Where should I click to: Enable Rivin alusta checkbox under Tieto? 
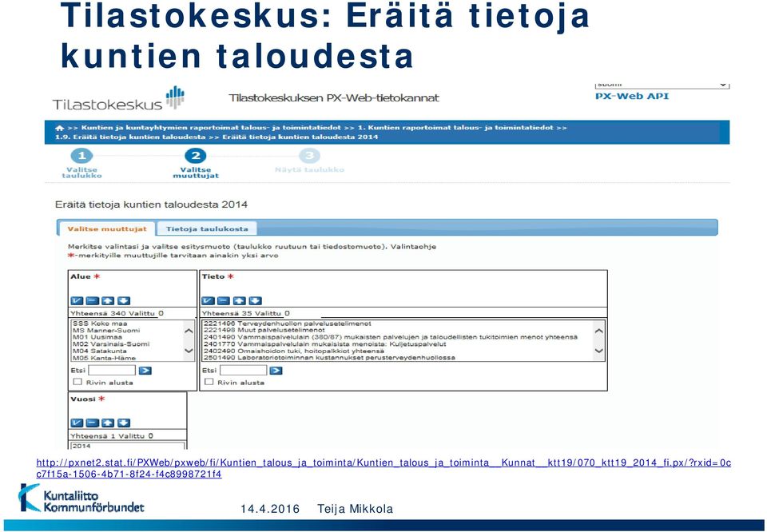click(209, 381)
